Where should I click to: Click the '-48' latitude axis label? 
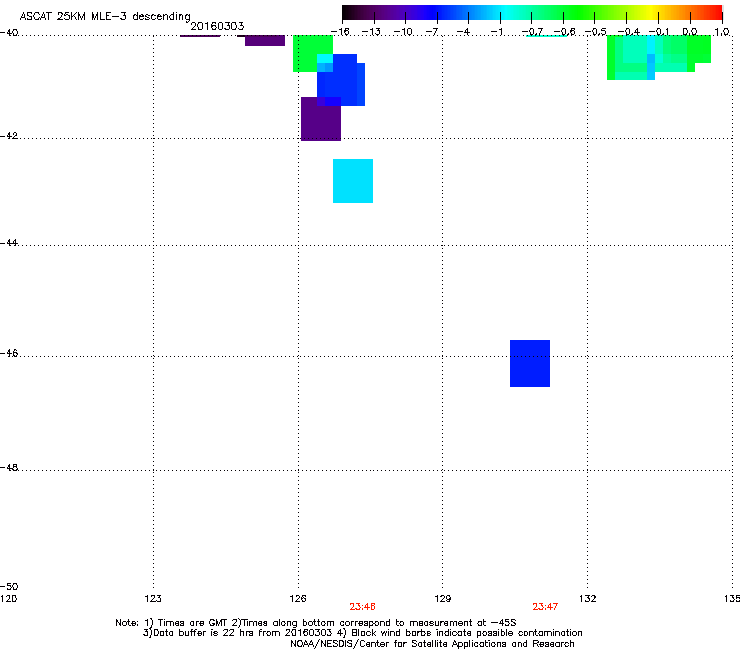pos(9,468)
